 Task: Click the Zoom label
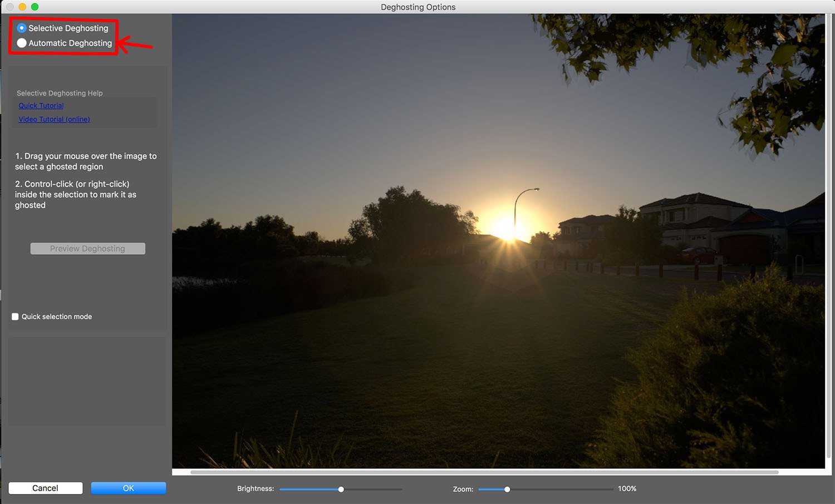click(x=463, y=488)
